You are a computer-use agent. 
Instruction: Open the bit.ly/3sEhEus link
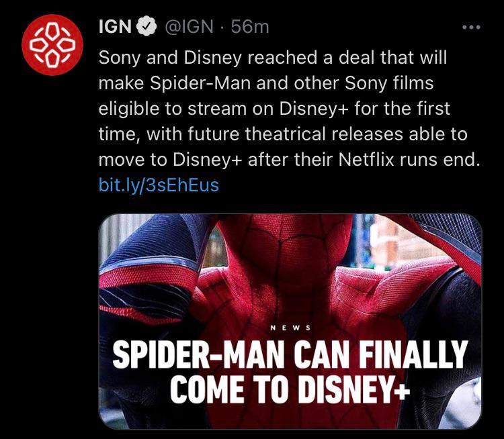[x=159, y=185]
